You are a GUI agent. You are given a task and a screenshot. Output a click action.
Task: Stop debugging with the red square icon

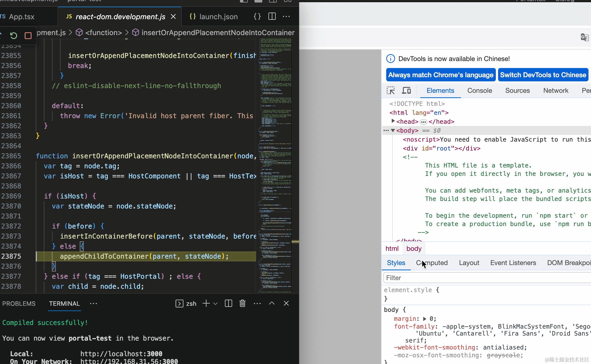click(x=28, y=36)
